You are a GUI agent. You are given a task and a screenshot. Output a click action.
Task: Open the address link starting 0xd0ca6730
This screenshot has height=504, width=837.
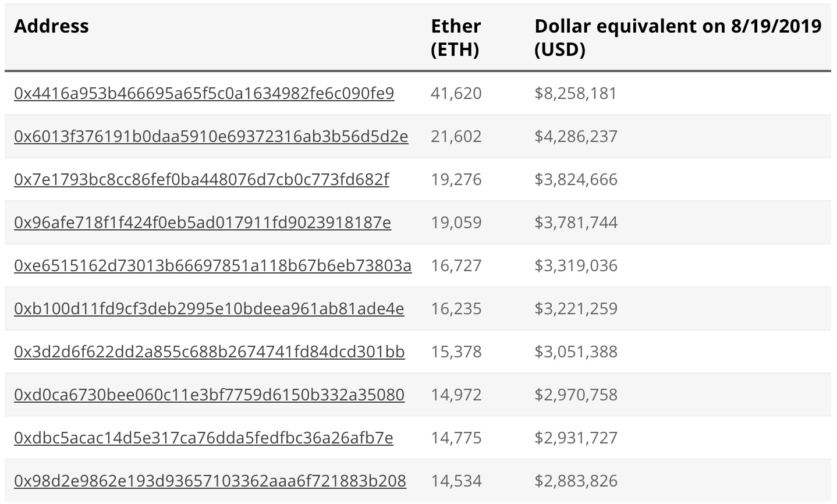[209, 395]
